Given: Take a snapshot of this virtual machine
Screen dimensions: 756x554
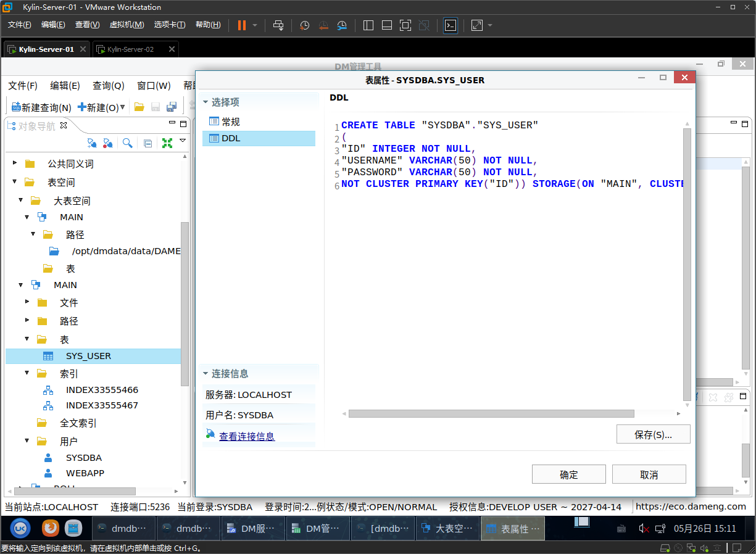Looking at the screenshot, I should point(305,25).
